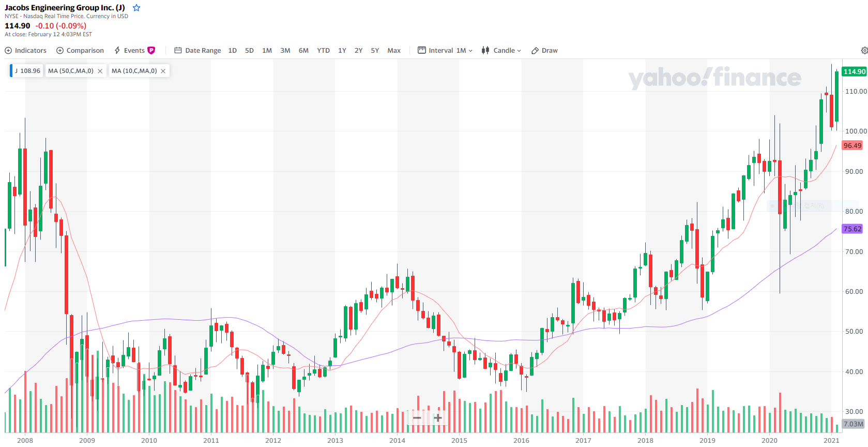The image size is (868, 447).
Task: Click the MA (10,C,MA,0) indicator label
Action: pyautogui.click(x=134, y=71)
